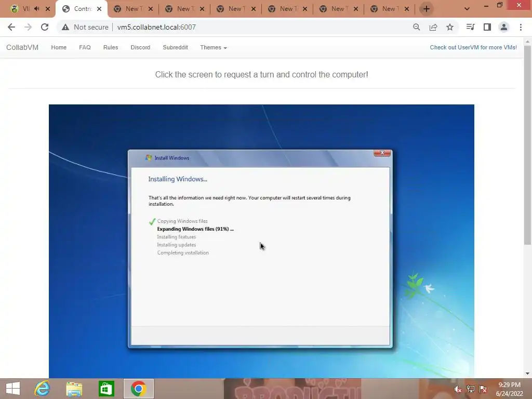Switch to the last New Tab

pyautogui.click(x=389, y=9)
